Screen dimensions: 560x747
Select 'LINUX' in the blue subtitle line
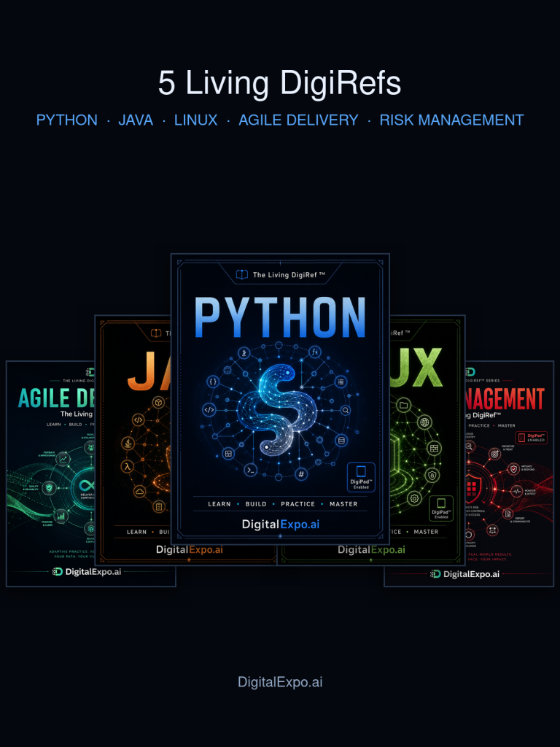click(x=195, y=120)
